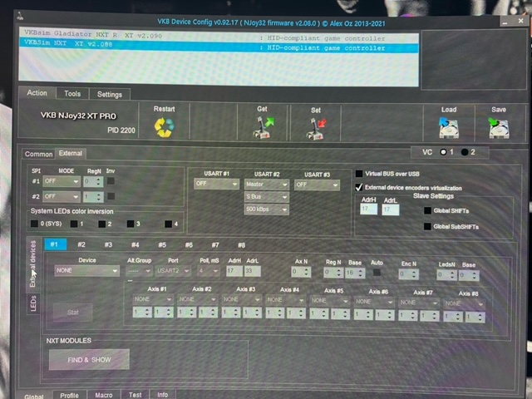Expand the USART #2 Master dropdown
Image resolution: width=532 pixels, height=399 pixels.
point(267,185)
